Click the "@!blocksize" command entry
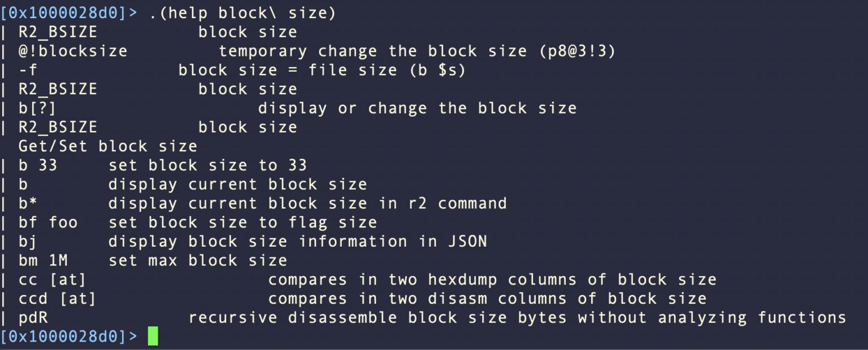Viewport: 868px width, 350px height. pos(73,51)
